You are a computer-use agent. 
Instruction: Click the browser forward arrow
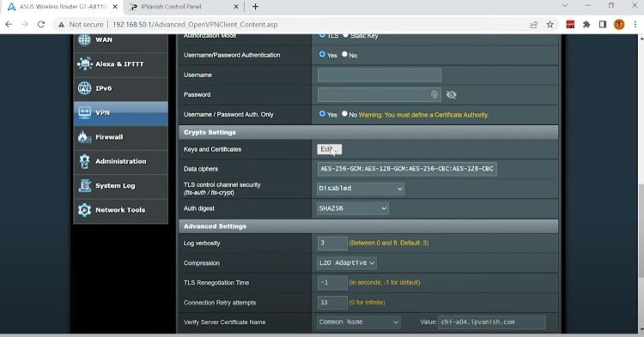click(25, 25)
